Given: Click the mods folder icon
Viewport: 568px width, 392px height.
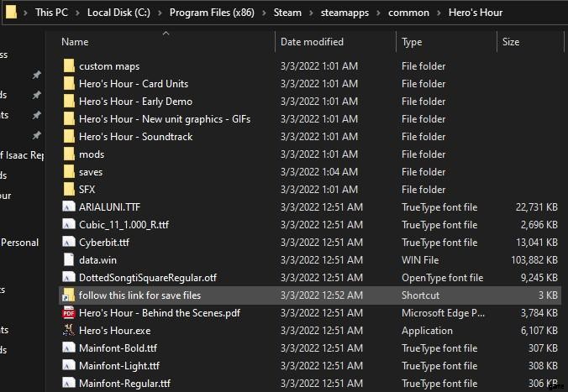Looking at the screenshot, I should pos(69,154).
